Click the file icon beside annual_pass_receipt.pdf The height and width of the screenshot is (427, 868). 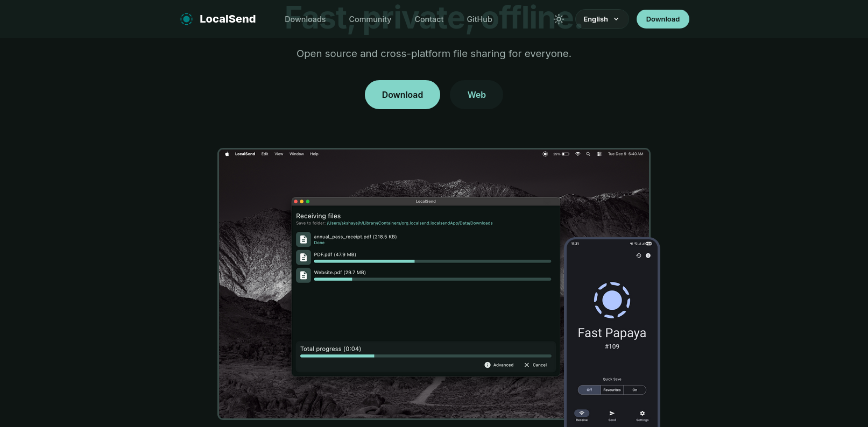[x=304, y=239]
